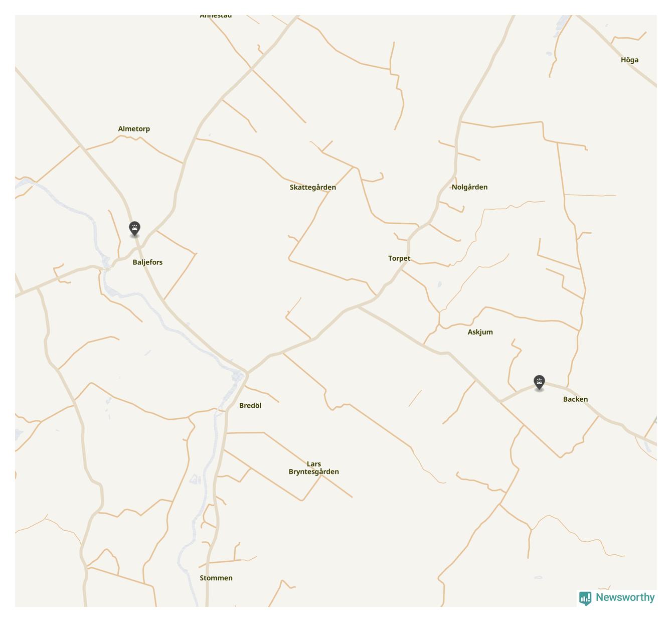Screen dimensions: 672x622
Task: Click the small lake north of Bredöl
Action: [x=237, y=375]
